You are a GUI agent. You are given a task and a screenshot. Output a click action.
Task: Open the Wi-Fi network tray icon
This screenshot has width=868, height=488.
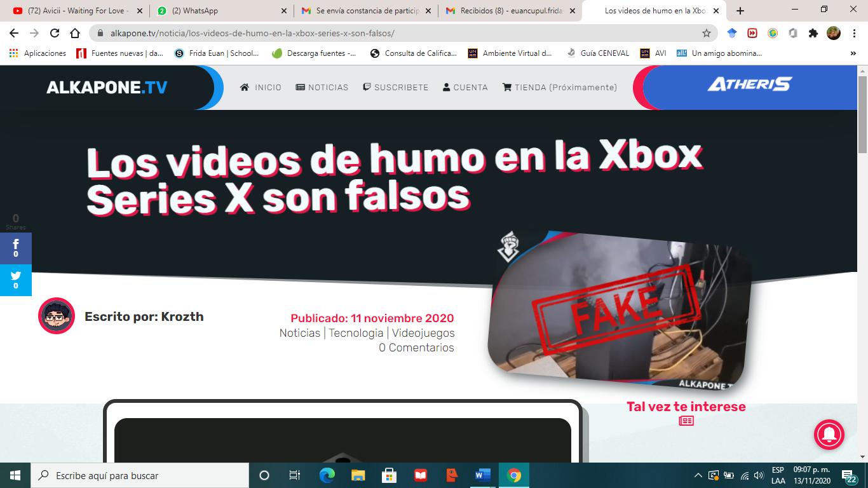click(744, 475)
